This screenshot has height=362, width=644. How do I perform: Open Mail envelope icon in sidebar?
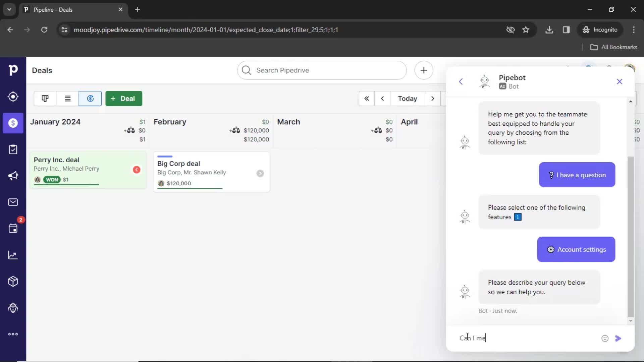coord(13,202)
